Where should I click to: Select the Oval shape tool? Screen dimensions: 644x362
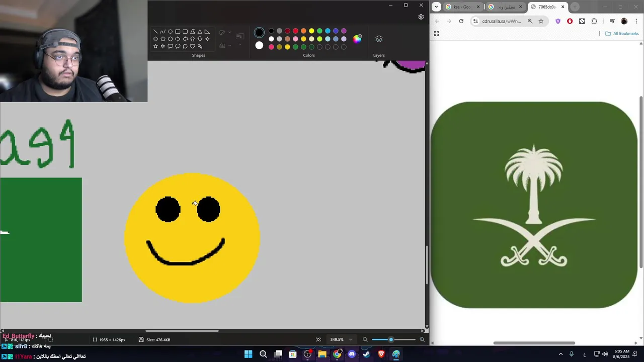click(x=170, y=31)
